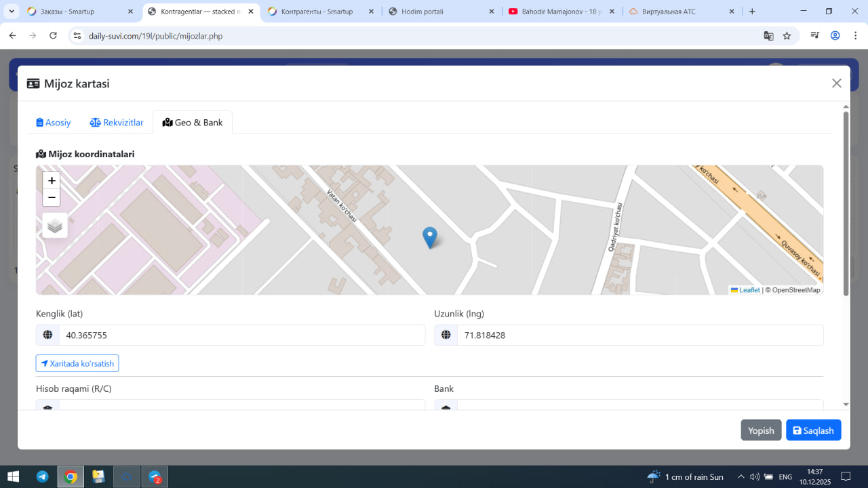
Task: Bookmark this page with the star icon
Action: [787, 36]
